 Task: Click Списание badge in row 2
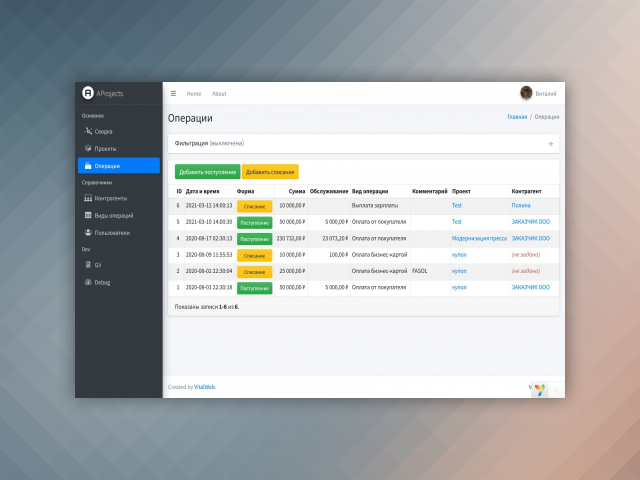coord(254,272)
